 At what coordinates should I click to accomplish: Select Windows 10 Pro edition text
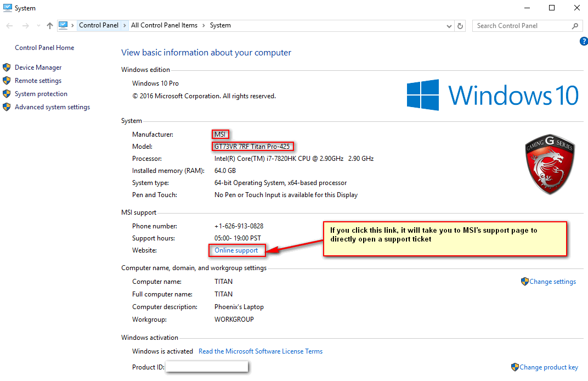[x=155, y=83]
